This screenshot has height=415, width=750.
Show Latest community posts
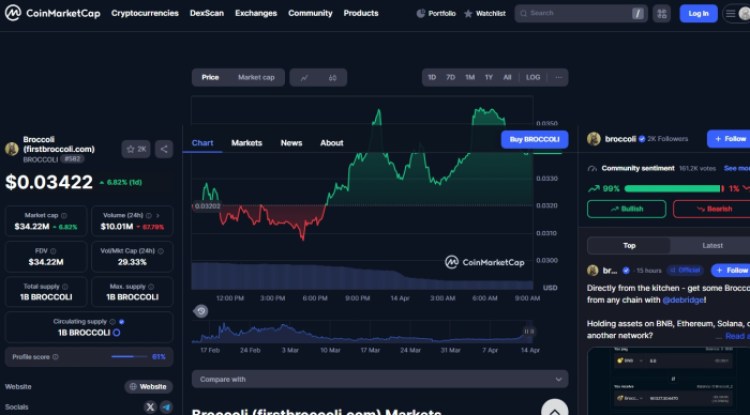coord(712,246)
